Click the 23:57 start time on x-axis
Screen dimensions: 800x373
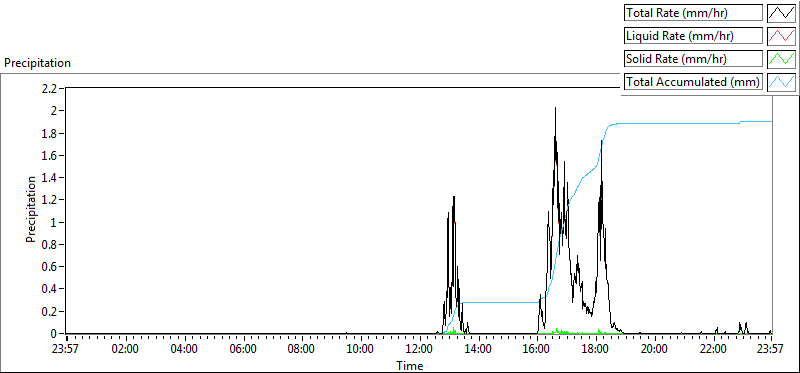[66, 350]
